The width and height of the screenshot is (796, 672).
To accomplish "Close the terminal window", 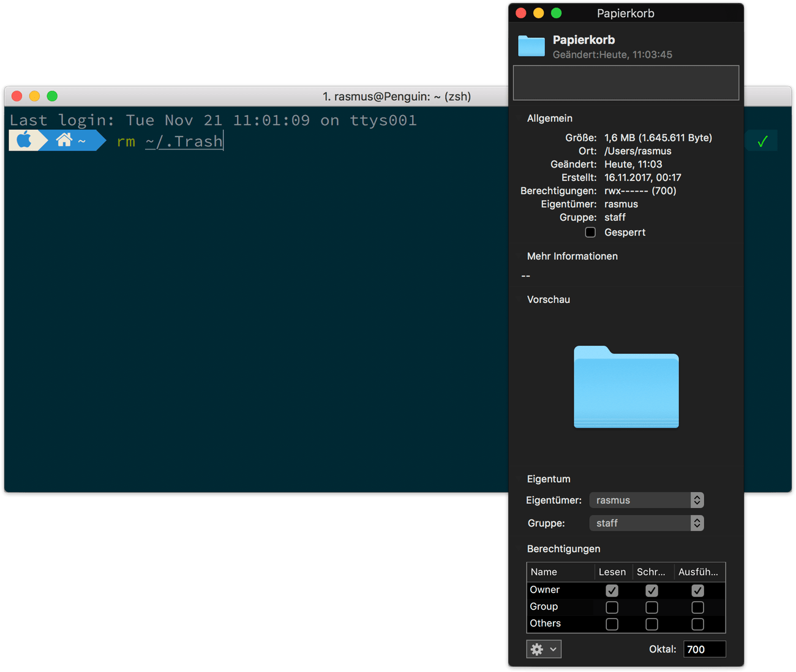I will click(17, 96).
